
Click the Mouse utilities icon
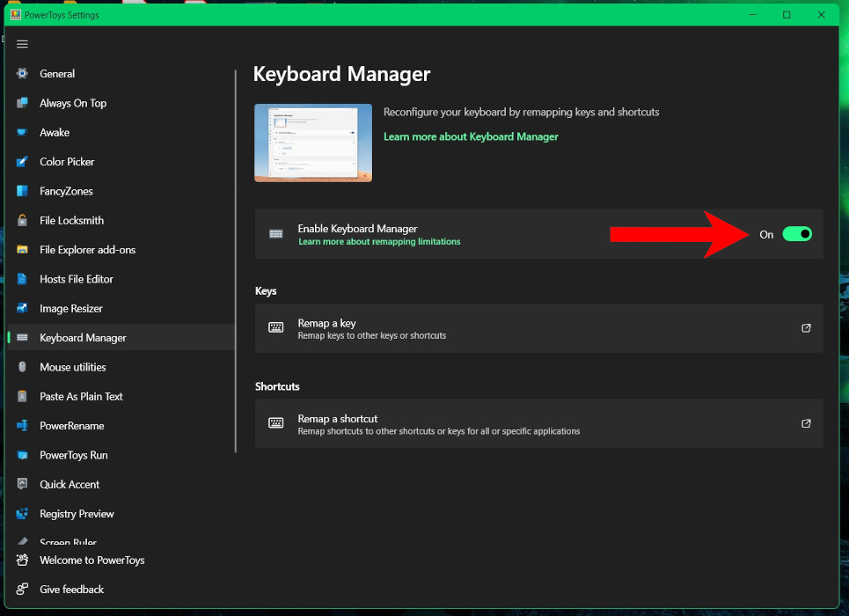coord(21,366)
